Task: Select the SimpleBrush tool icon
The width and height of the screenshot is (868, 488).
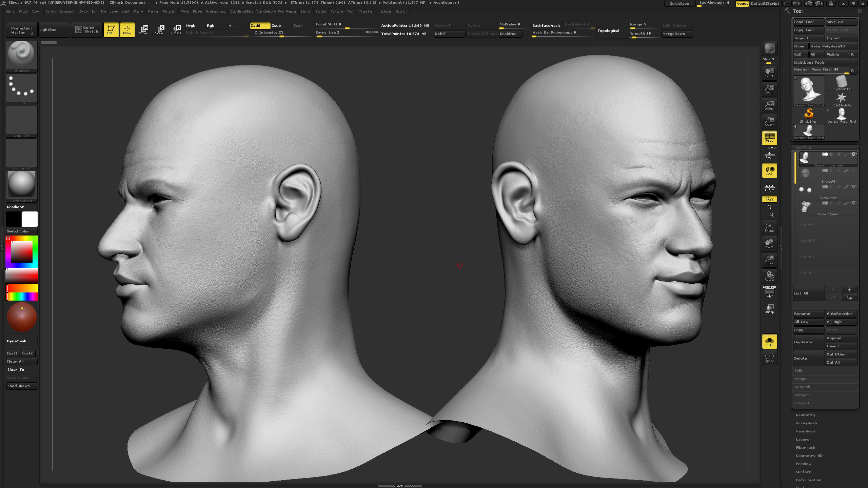Action: tap(809, 116)
